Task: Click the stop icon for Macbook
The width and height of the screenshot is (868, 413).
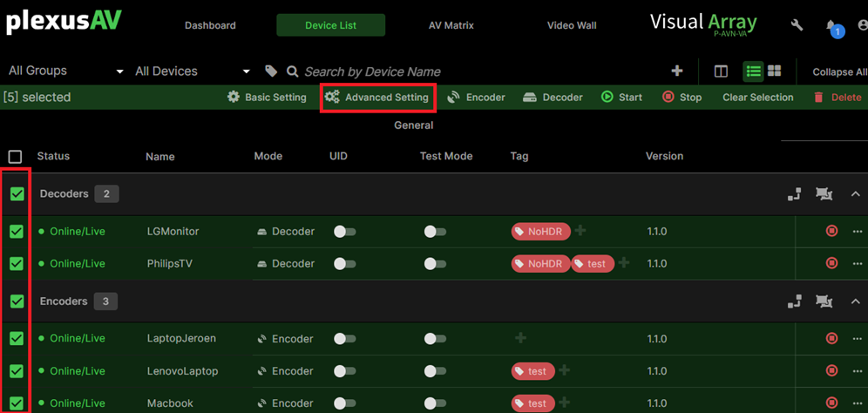Action: pyautogui.click(x=831, y=403)
